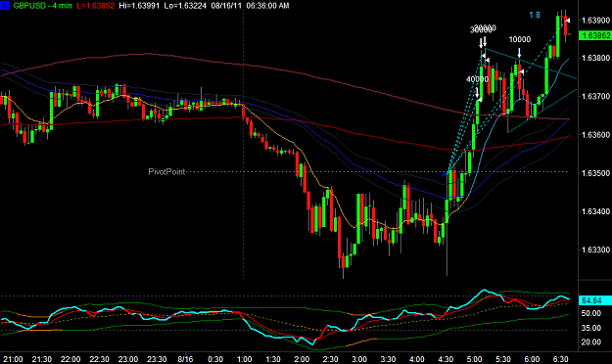Viewport: 612px width, 364px height.
Task: Click the 06:36:00 AM time readout
Action: pyautogui.click(x=267, y=6)
